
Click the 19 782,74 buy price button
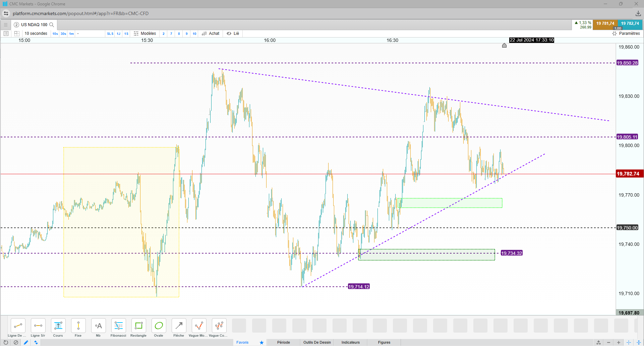(630, 24)
